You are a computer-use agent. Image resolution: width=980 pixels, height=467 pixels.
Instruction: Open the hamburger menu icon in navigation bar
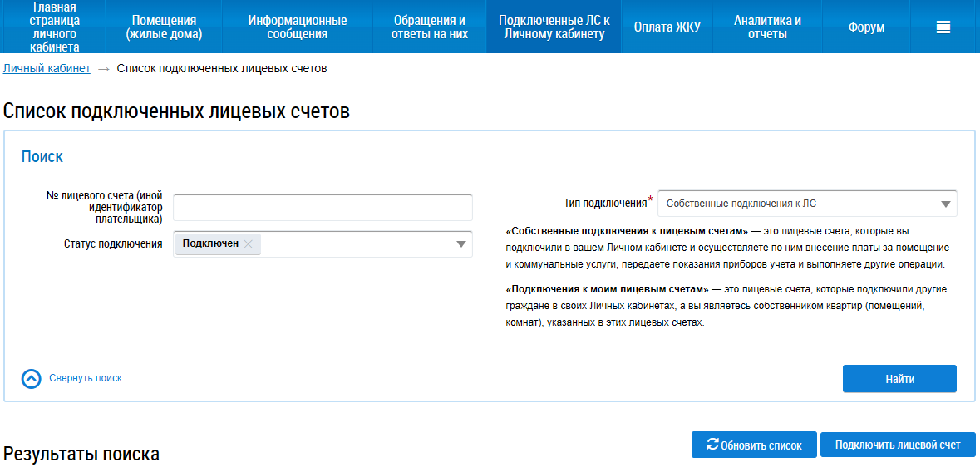tap(943, 27)
